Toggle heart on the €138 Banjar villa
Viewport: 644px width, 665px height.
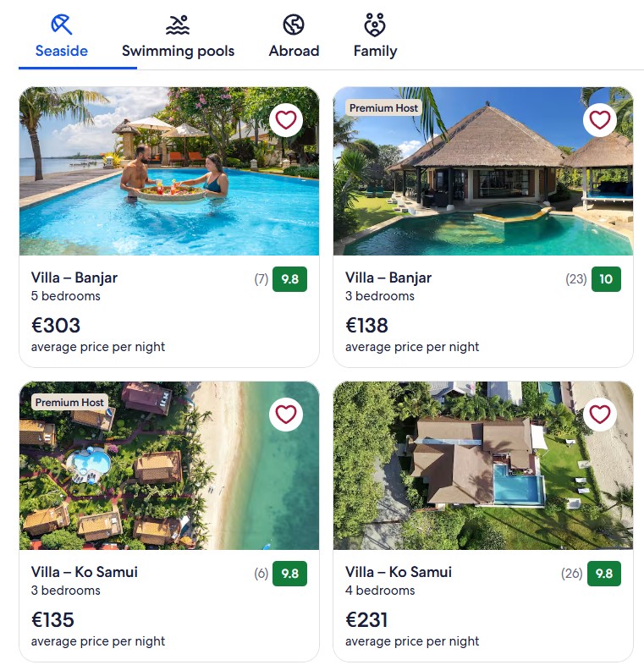(x=600, y=120)
